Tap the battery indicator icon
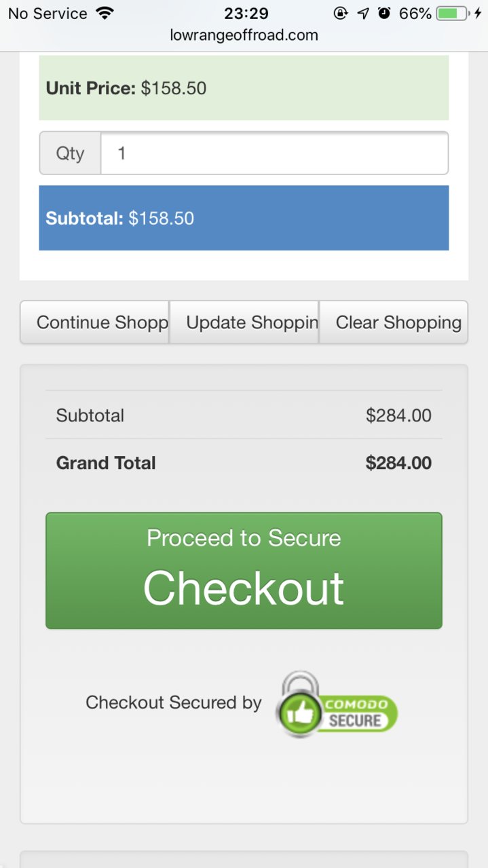The width and height of the screenshot is (488, 868). coord(451,13)
